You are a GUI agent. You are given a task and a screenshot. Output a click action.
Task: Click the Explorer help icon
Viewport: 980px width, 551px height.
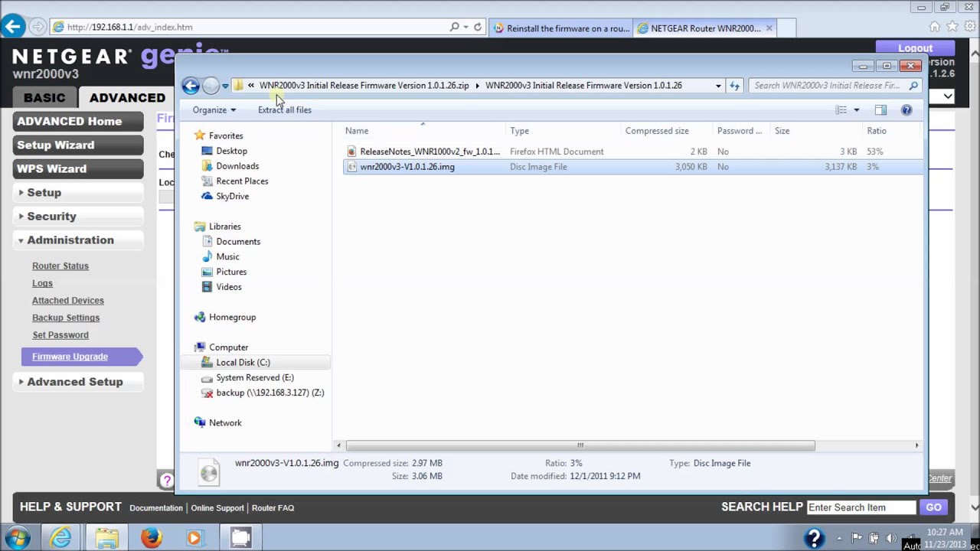coord(906,110)
